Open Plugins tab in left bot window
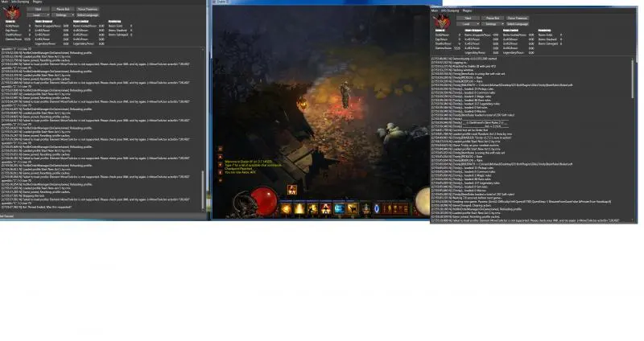Image resolution: width=644 pixels, height=341 pixels. coord(37,2)
